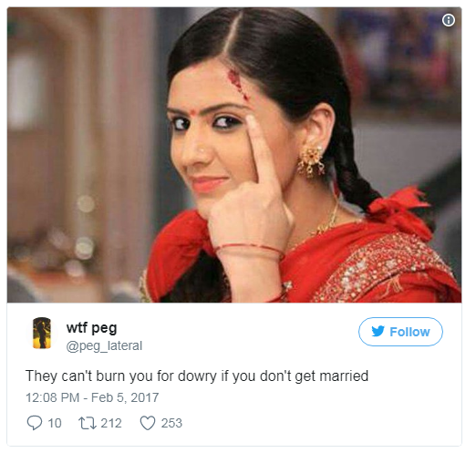Click the Follow button label
This screenshot has width=476, height=453.
(x=409, y=332)
